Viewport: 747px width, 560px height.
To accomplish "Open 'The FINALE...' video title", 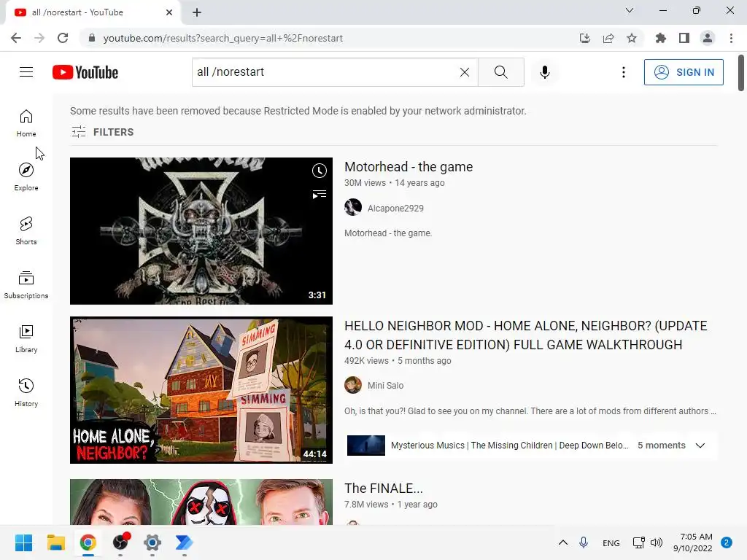I will pos(384,488).
